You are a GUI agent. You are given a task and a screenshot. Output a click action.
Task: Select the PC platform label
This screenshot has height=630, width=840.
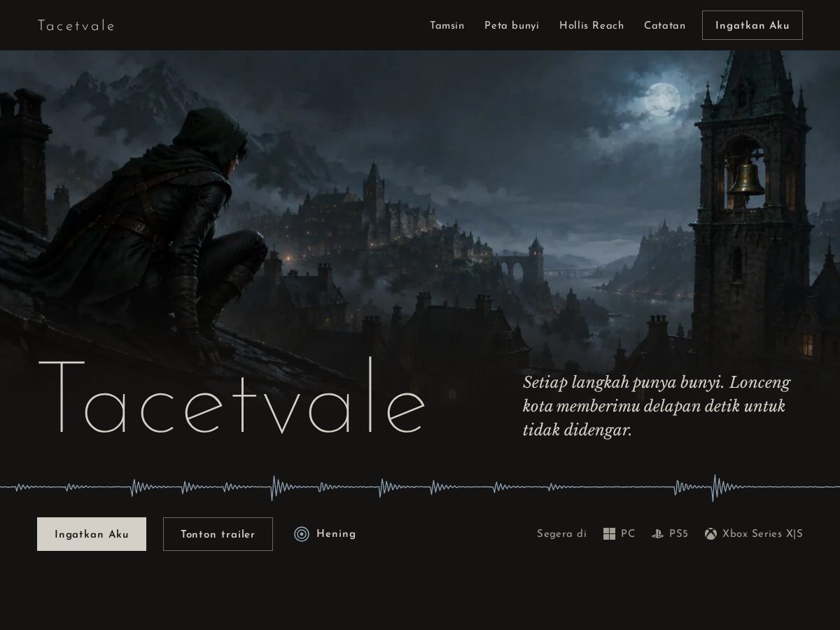[628, 534]
